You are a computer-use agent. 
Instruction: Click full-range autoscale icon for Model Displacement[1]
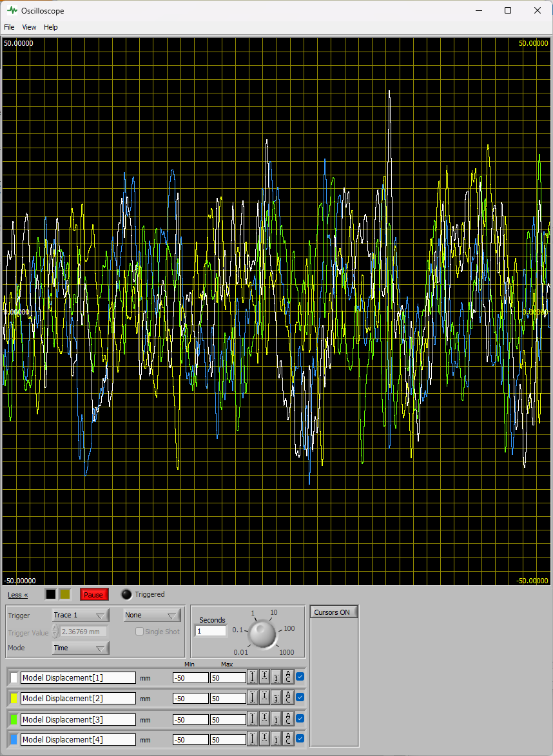(253, 677)
